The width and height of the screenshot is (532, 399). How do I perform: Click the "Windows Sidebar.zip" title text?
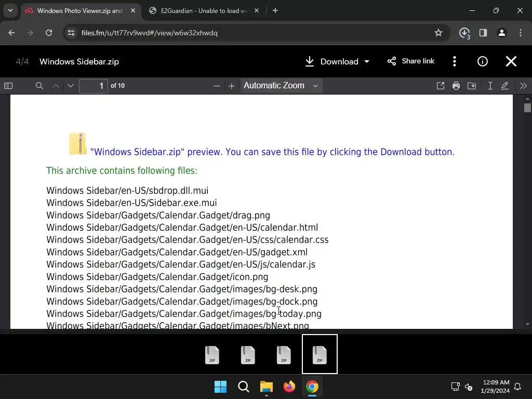[79, 62]
